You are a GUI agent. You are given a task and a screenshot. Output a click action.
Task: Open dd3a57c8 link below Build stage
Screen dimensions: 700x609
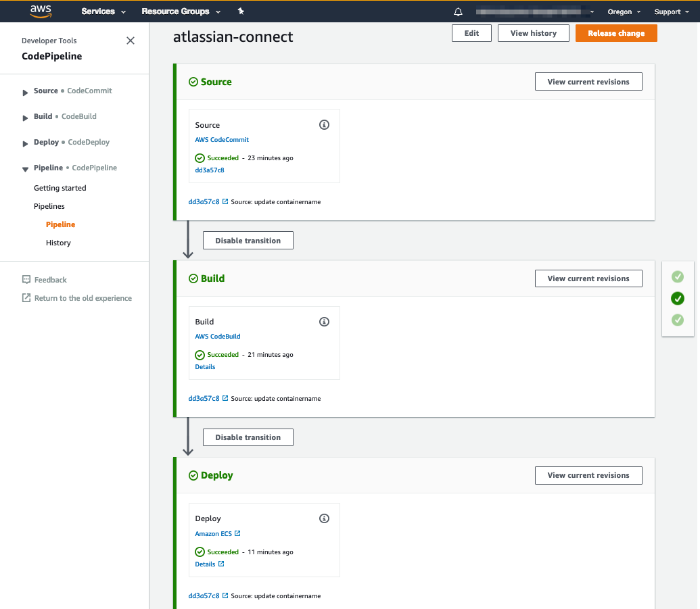204,398
